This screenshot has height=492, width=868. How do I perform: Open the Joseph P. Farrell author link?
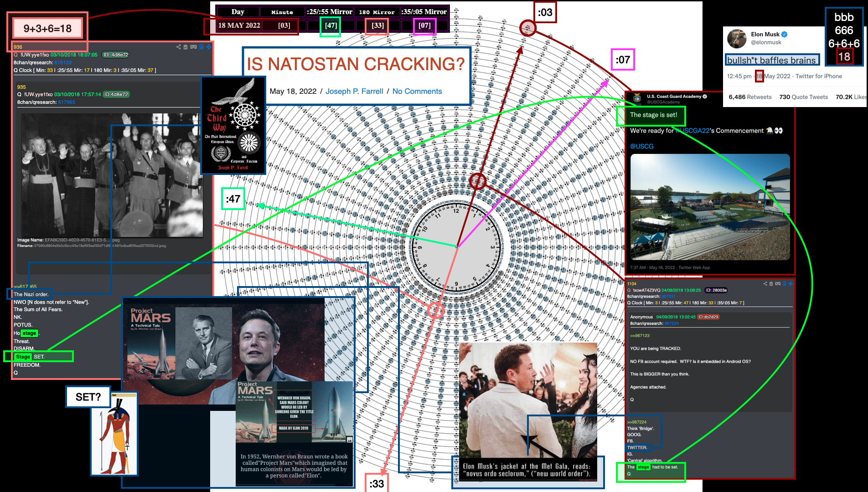click(x=354, y=91)
